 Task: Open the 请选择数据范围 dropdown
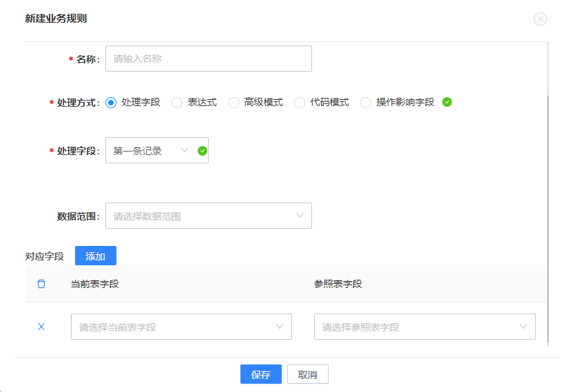[x=209, y=216]
